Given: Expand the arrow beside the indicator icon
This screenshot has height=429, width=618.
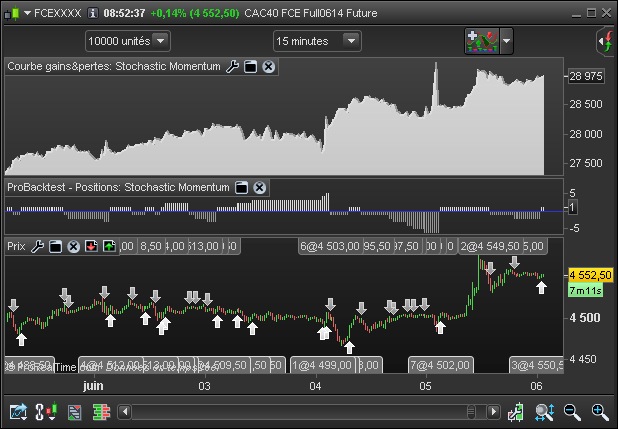Looking at the screenshot, I should [506, 41].
